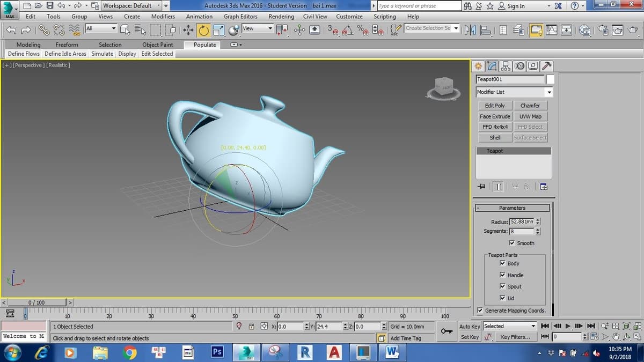Open the Curve Editor from main toolbar
The width and height of the screenshot is (644, 362).
[551, 31]
